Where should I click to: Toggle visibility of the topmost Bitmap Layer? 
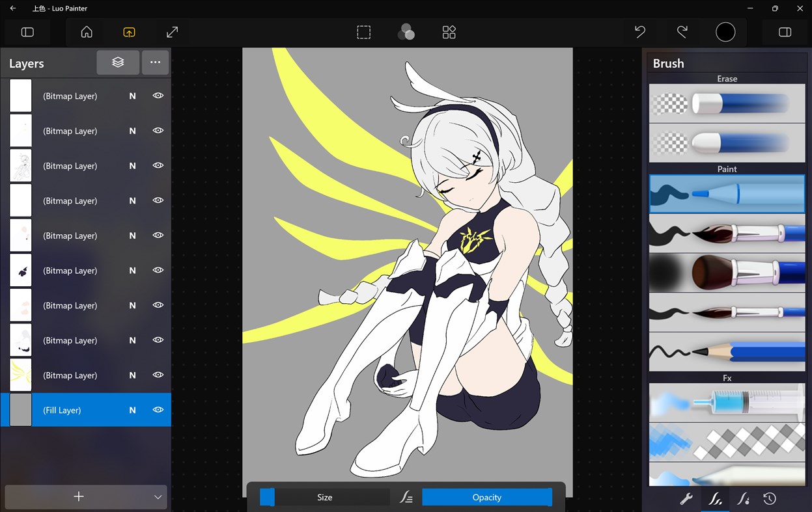(x=158, y=96)
